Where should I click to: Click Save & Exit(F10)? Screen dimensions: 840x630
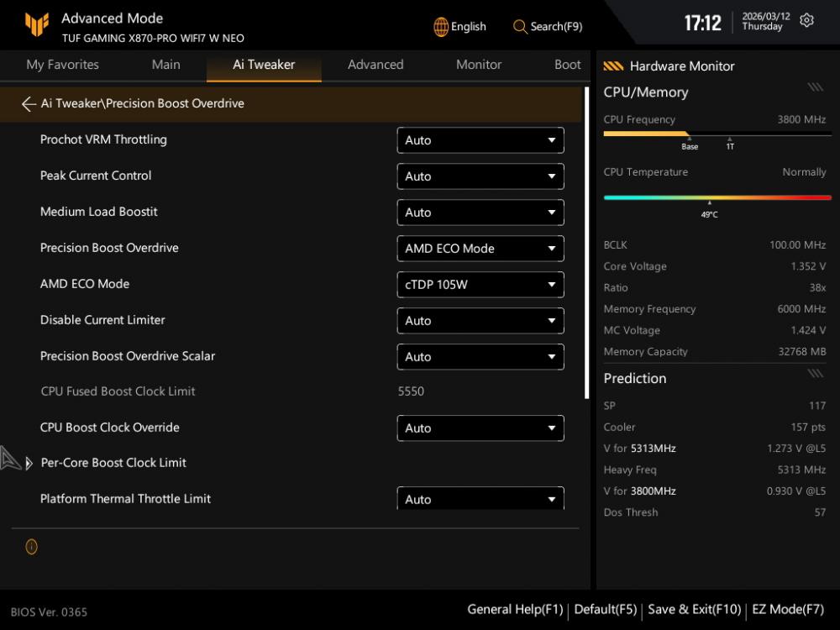coord(695,610)
